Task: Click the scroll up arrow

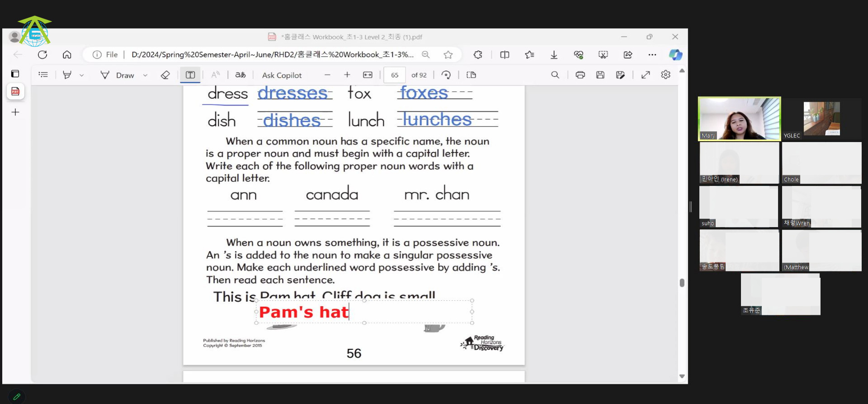Action: (x=682, y=71)
